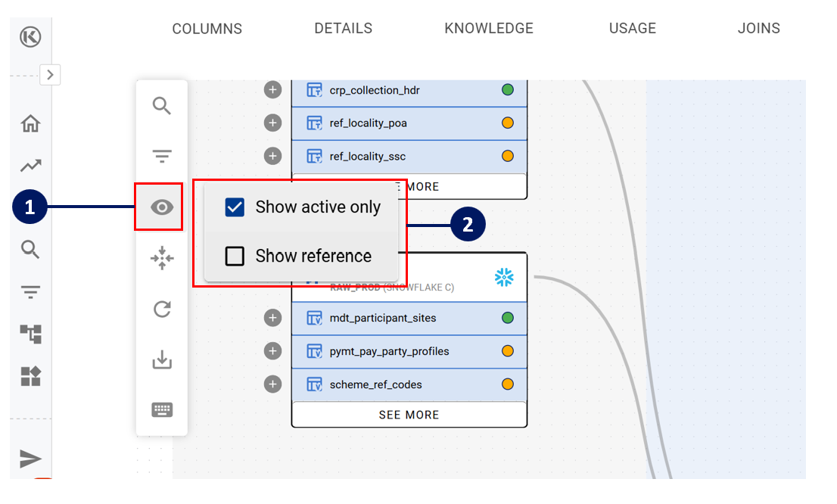Expand the sidebar with chevron arrow
Viewport: 837px width, 504px height.
(50, 74)
